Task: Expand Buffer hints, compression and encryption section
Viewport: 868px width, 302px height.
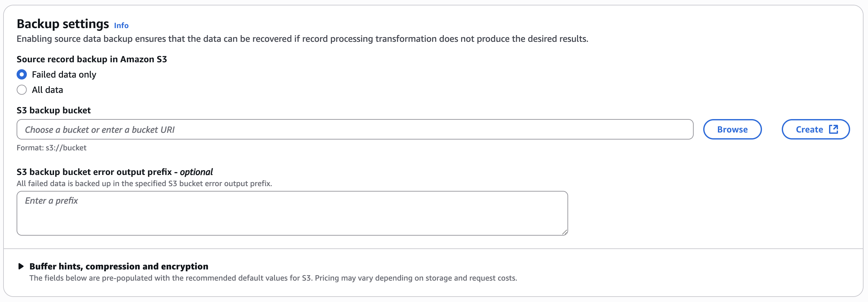Action: pos(118,266)
